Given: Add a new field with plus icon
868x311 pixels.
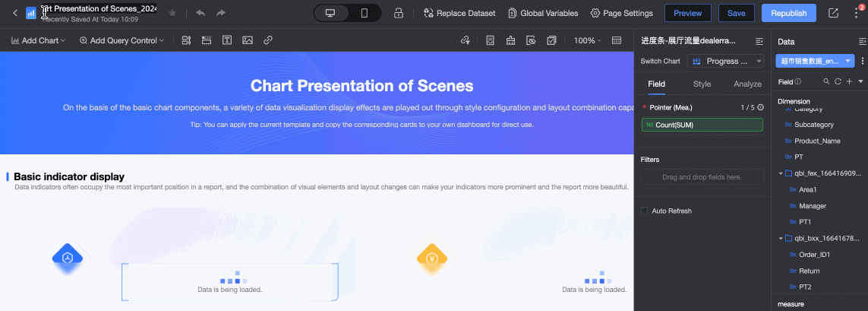Looking at the screenshot, I should pos(849,81).
